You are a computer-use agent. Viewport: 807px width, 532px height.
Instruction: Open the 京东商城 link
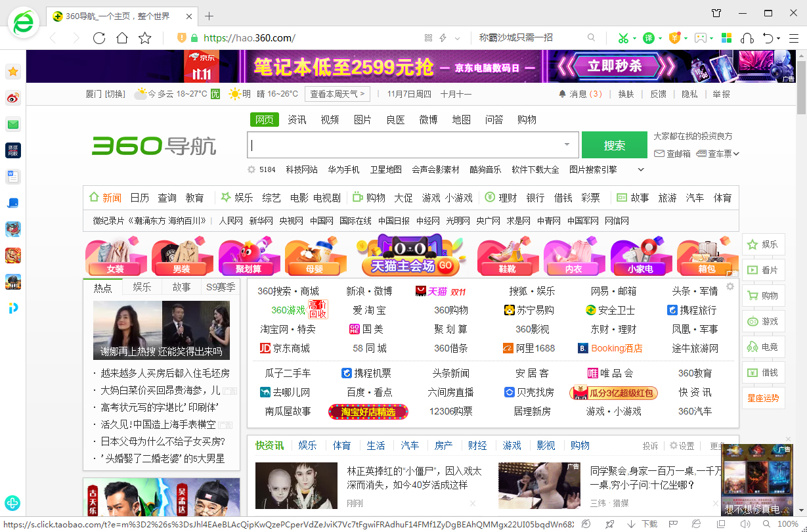285,348
